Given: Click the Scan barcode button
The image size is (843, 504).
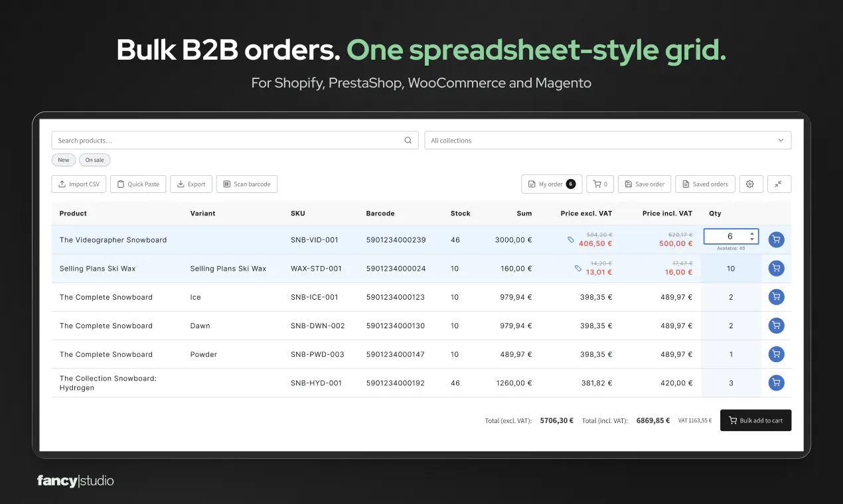Looking at the screenshot, I should pos(247,184).
